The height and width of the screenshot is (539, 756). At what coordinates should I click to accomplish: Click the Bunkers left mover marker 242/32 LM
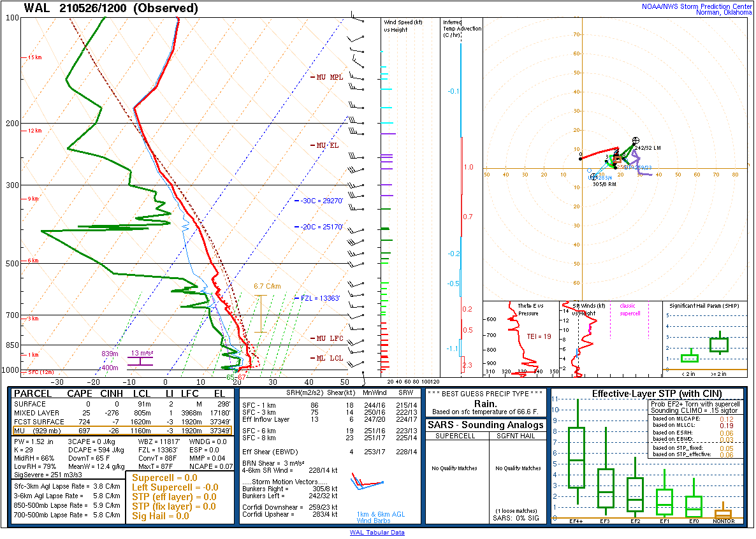click(636, 140)
